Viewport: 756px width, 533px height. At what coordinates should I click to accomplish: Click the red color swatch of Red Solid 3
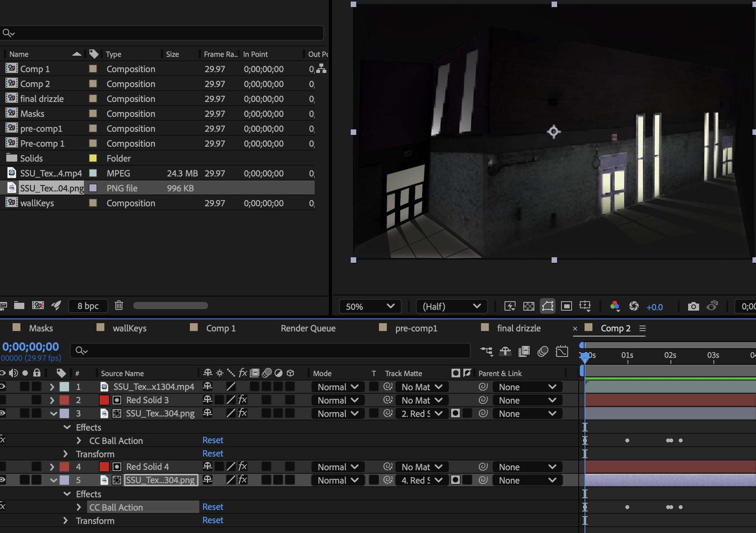coord(104,400)
